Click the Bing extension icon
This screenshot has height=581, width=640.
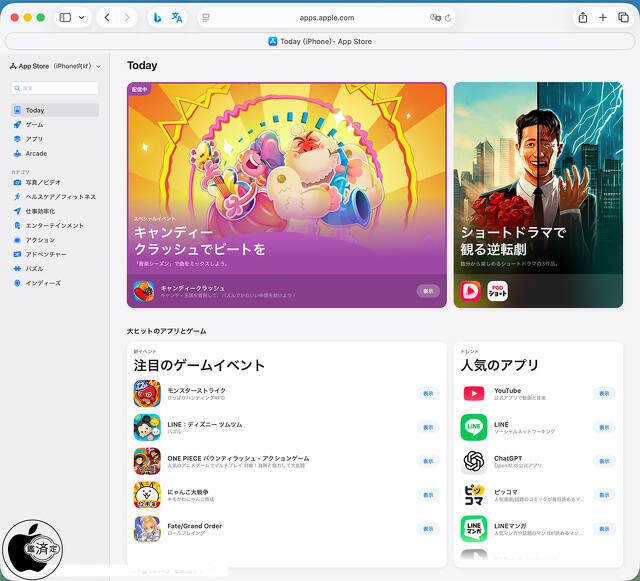click(x=157, y=17)
